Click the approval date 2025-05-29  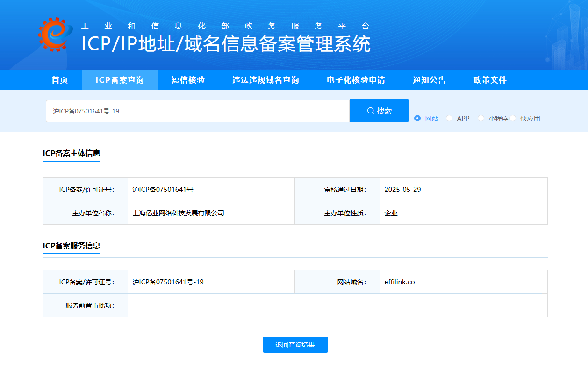tap(402, 190)
